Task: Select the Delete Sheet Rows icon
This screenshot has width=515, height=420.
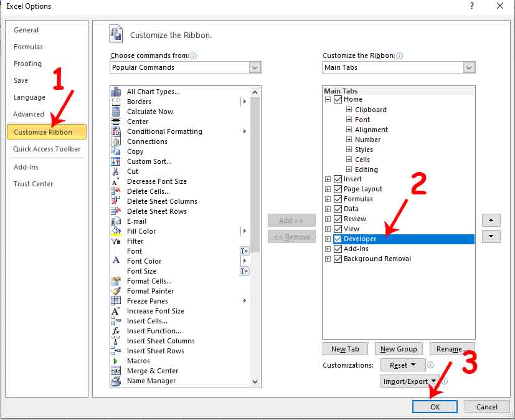Action: tap(116, 211)
